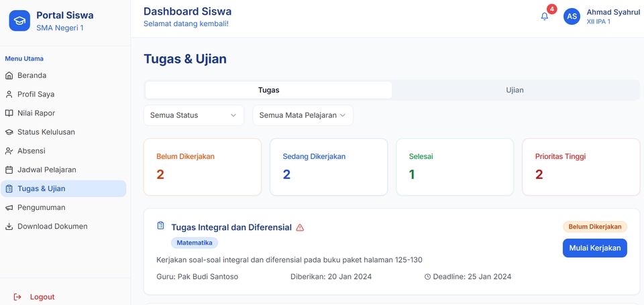Click the Jadwal Pelajaran calendar icon
The image size is (644, 305).
9,170
